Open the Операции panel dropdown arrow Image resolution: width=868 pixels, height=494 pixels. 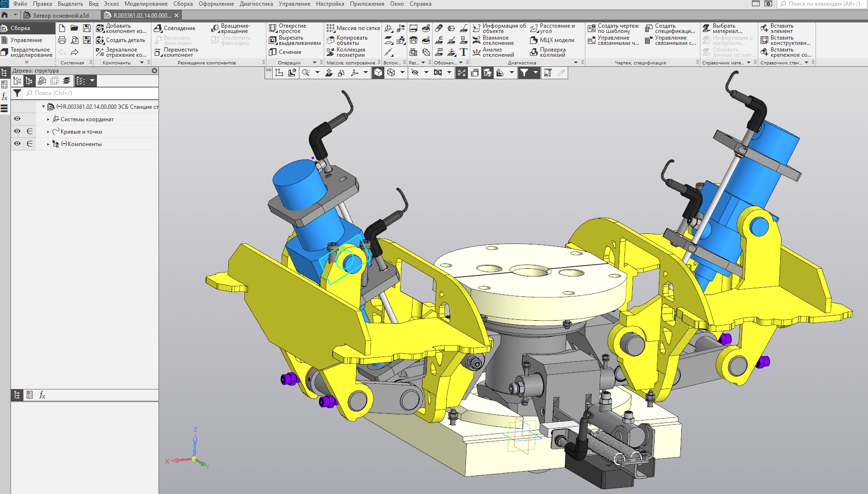[x=314, y=63]
